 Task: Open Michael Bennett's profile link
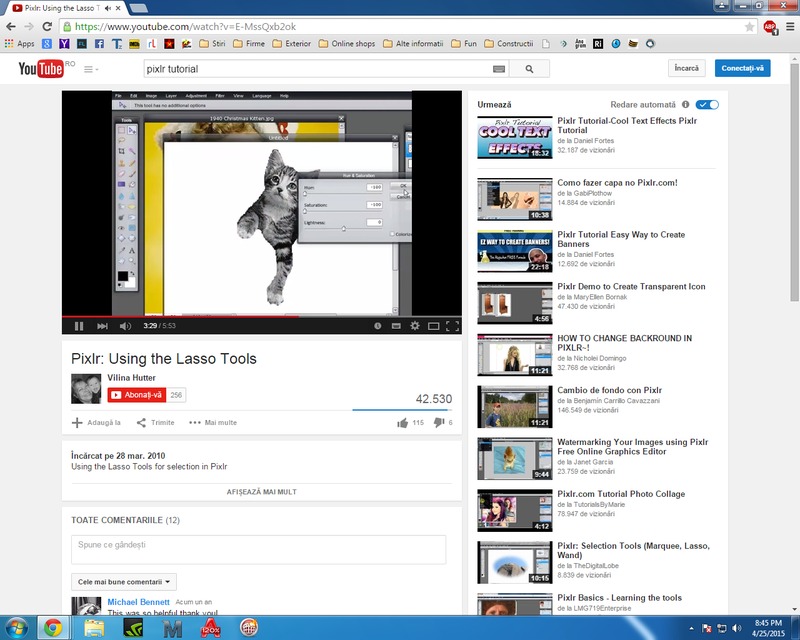[138, 602]
